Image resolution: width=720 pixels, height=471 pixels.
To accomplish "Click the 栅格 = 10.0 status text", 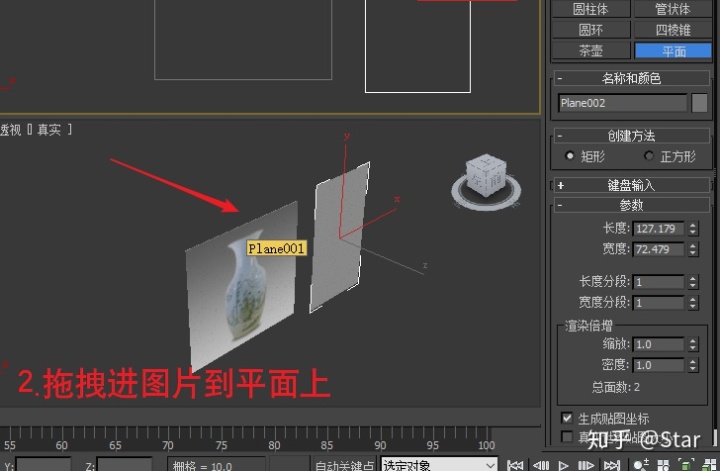I will click(x=202, y=465).
